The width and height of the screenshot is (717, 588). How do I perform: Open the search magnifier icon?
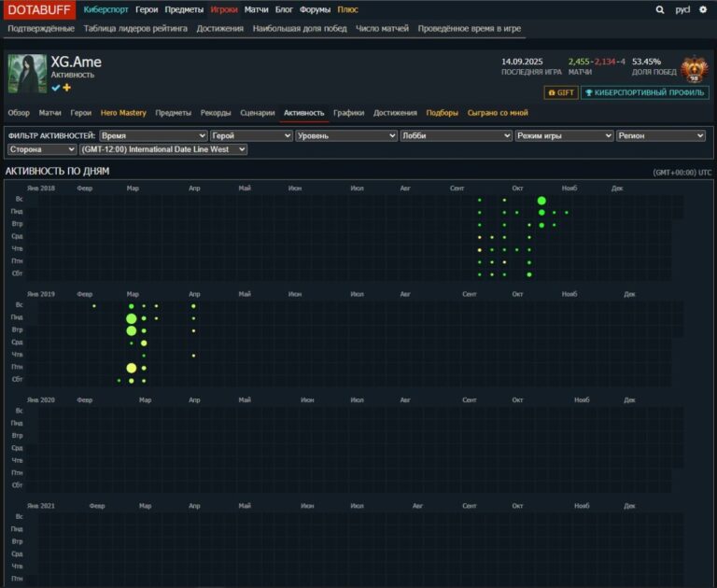tap(660, 9)
